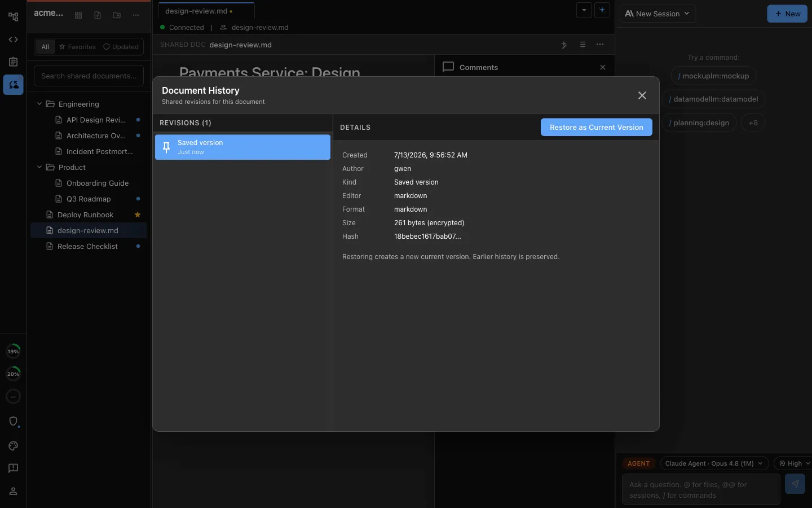This screenshot has height=508, width=812.
Task: Open the outline list icon in shared doc toolbar
Action: click(x=582, y=45)
